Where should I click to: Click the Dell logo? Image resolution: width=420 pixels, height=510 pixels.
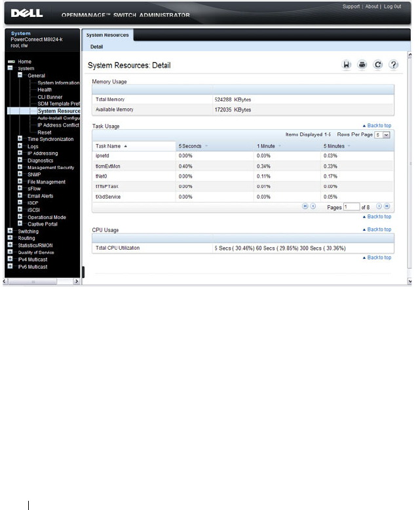click(27, 13)
